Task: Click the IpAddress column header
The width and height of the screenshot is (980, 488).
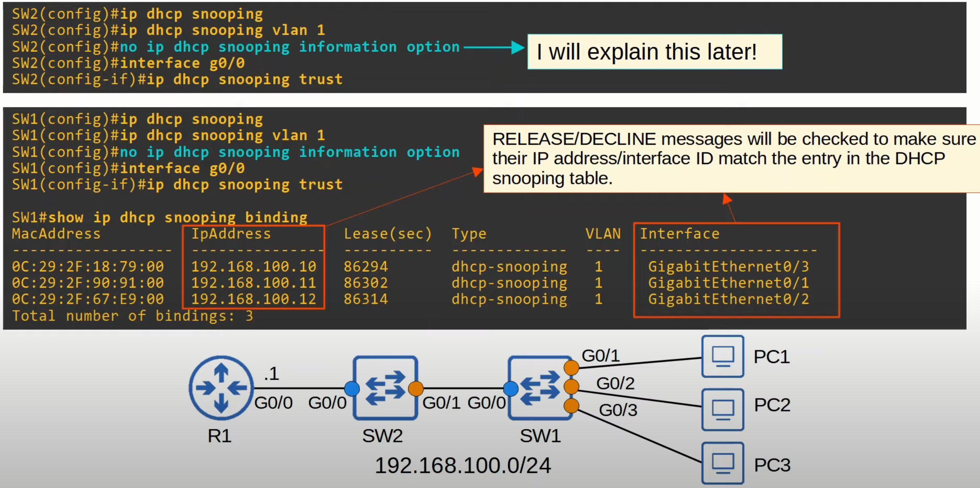Action: pos(231,234)
